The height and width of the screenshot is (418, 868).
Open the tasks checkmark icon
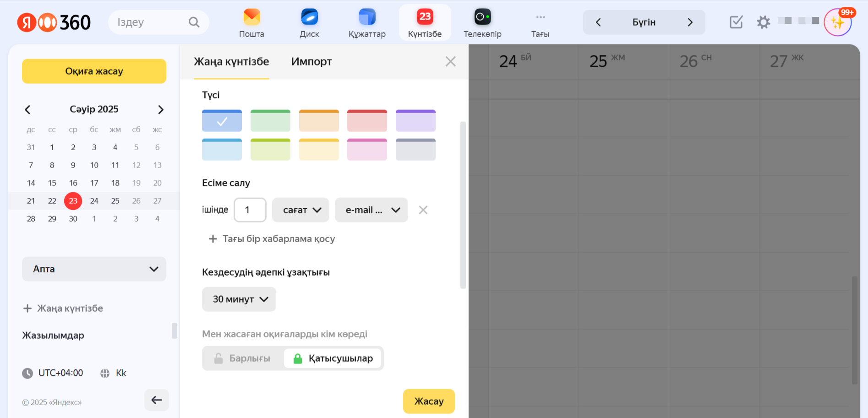736,22
